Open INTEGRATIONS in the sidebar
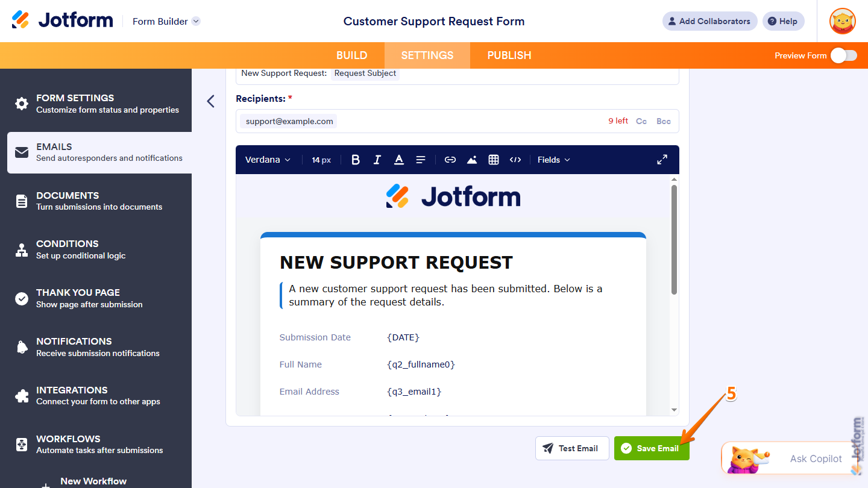The image size is (868, 488). click(96, 396)
